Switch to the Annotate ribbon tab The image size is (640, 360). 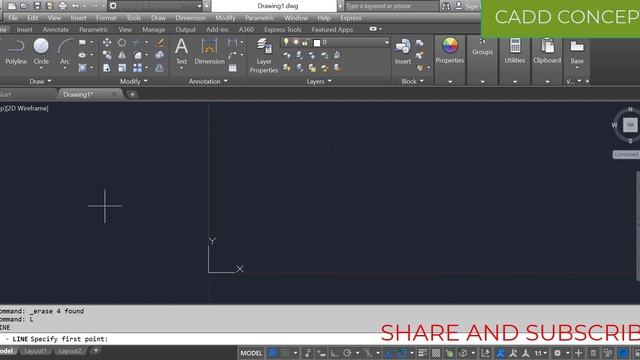[x=56, y=29]
